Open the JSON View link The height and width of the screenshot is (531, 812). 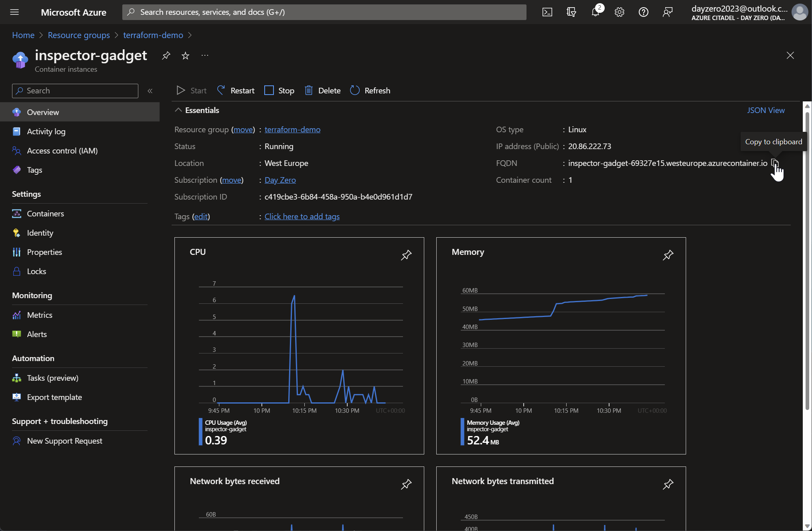(x=765, y=110)
